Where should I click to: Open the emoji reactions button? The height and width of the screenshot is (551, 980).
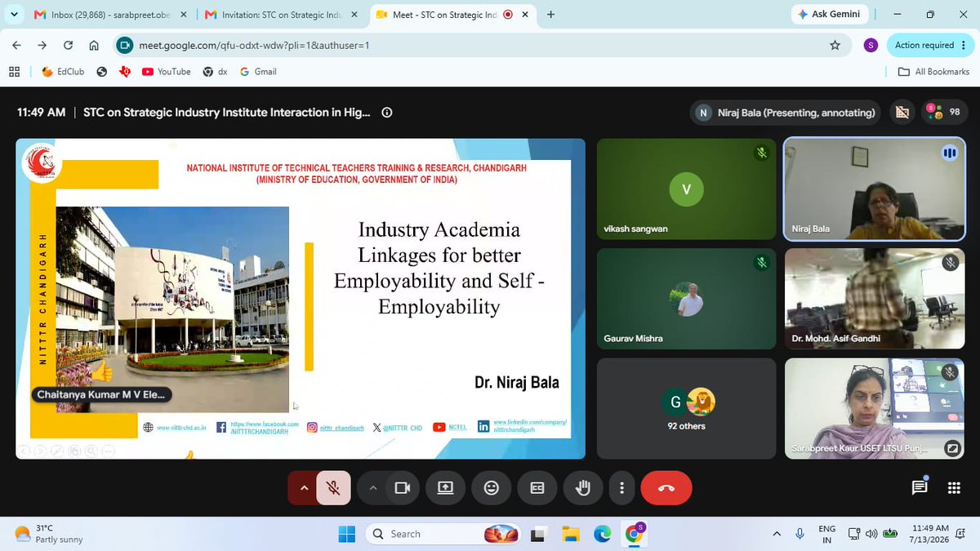[x=492, y=488]
